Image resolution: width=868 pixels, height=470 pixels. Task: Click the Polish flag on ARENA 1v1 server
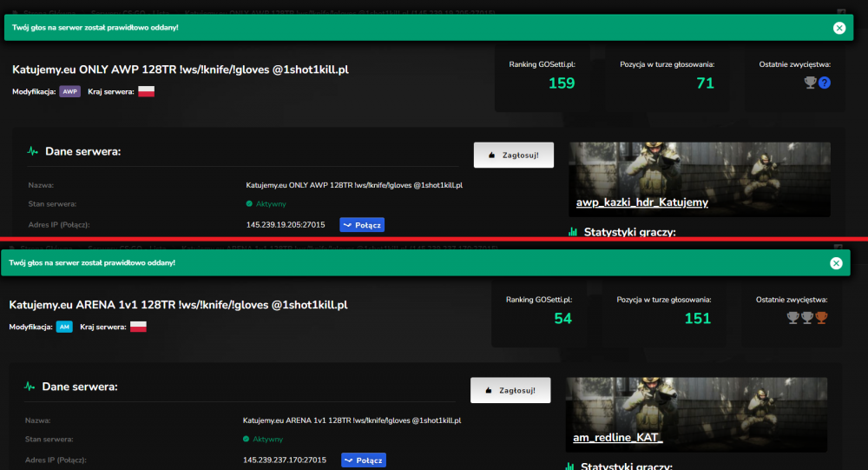(138, 327)
